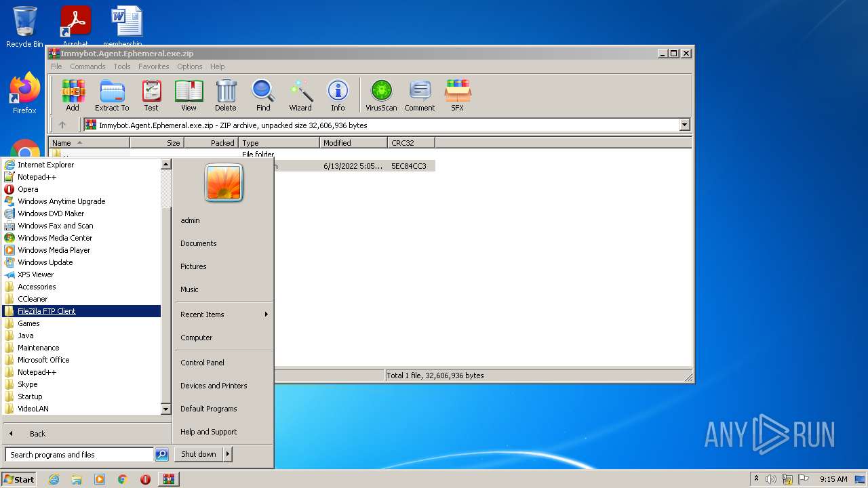
Task: Sort by the CRC32 column header
Action: [x=411, y=143]
